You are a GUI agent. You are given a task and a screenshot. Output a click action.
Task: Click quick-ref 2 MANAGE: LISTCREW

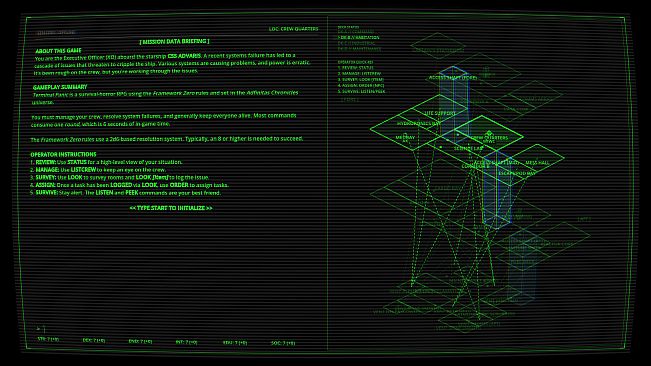pos(359,73)
